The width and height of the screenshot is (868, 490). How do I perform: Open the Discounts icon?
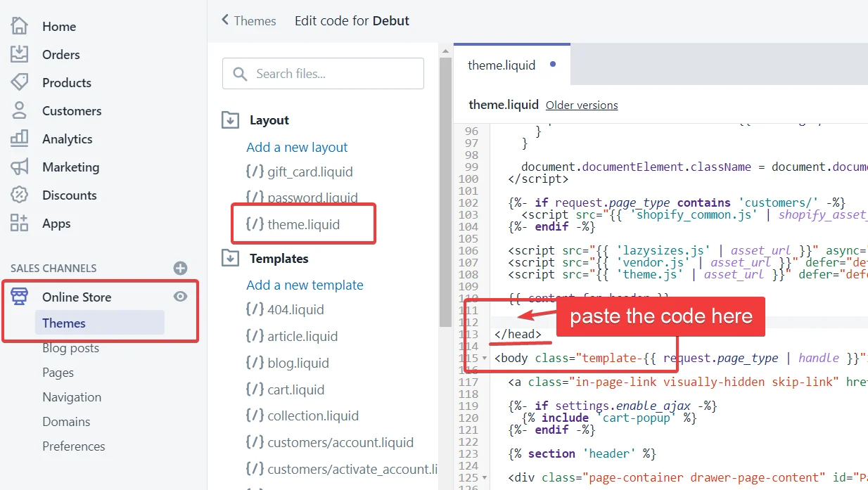tap(21, 195)
